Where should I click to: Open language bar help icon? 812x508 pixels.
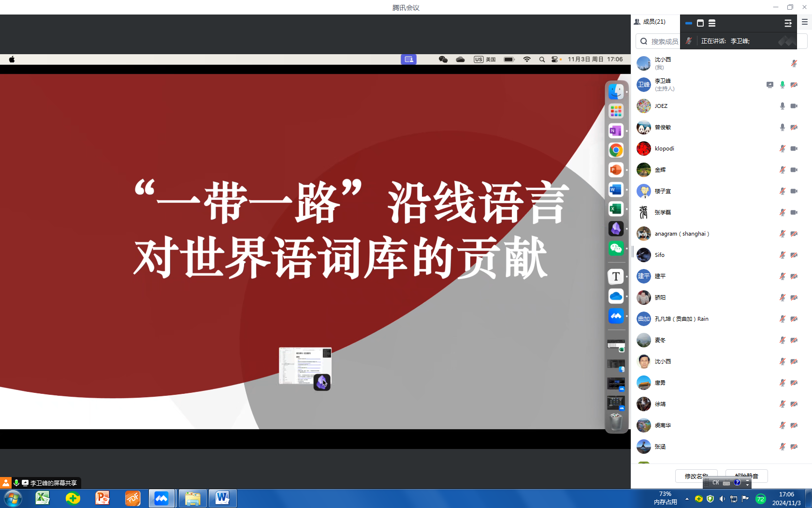(x=737, y=482)
